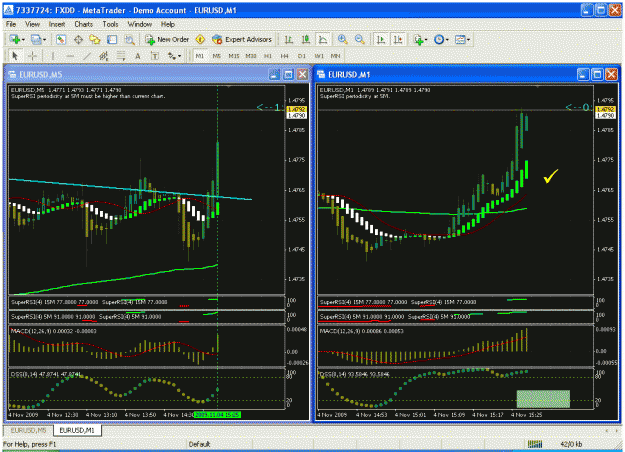Select the H4 timeframe button
This screenshot has height=452, width=625.
(284, 56)
